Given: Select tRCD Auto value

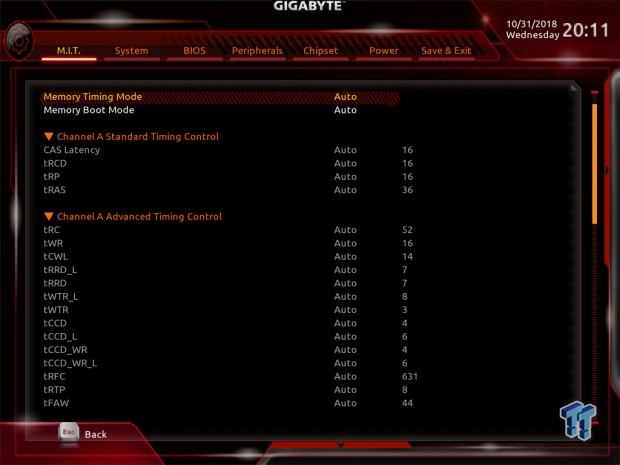Looking at the screenshot, I should [x=345, y=163].
